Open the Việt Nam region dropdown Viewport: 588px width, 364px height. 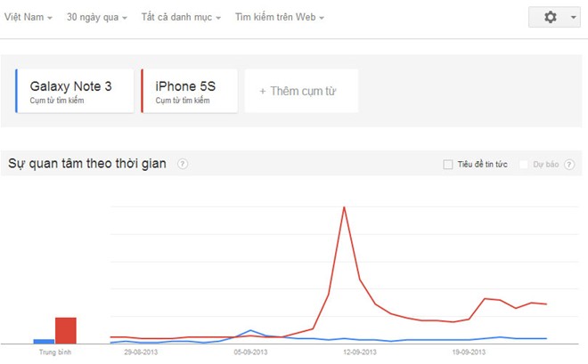pos(29,17)
